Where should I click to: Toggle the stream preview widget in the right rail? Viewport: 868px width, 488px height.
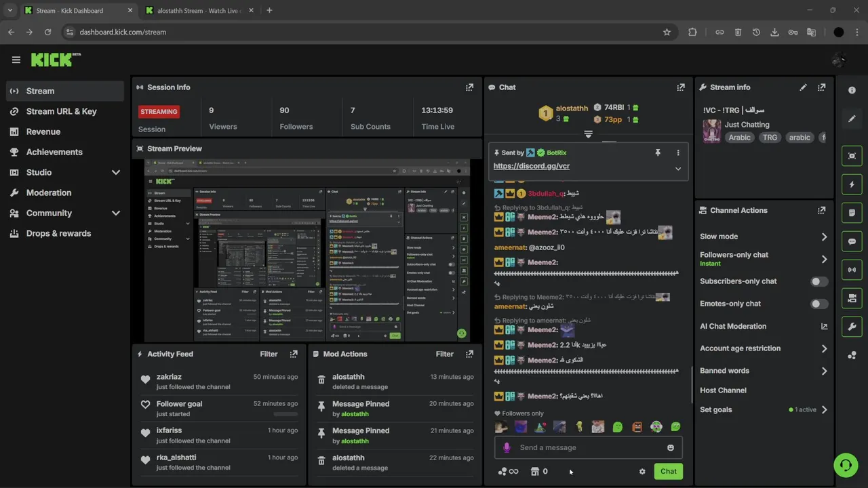(852, 156)
